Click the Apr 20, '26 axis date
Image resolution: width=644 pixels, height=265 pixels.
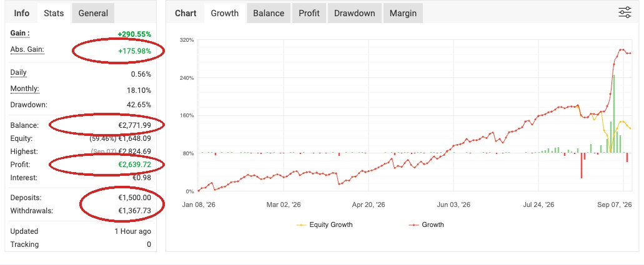coord(369,205)
